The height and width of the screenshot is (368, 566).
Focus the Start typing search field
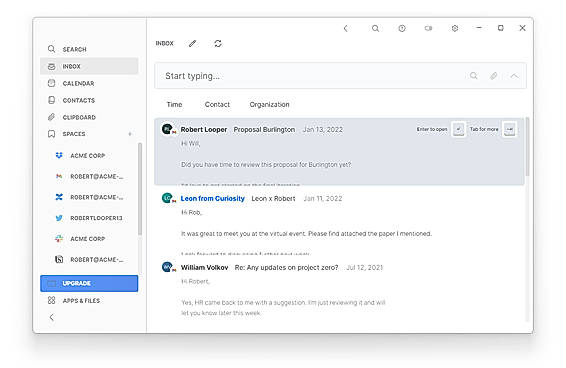pos(340,76)
